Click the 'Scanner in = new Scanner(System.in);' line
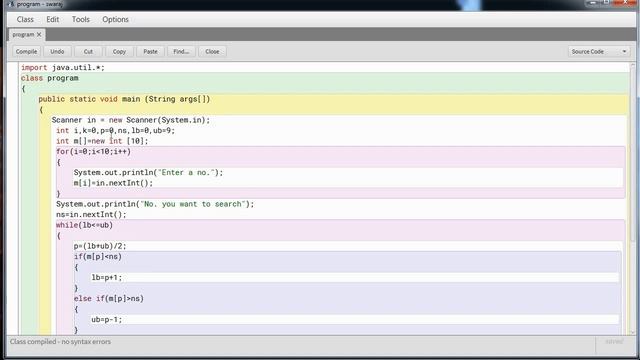Screen dimensions: 640x360 tap(131, 120)
